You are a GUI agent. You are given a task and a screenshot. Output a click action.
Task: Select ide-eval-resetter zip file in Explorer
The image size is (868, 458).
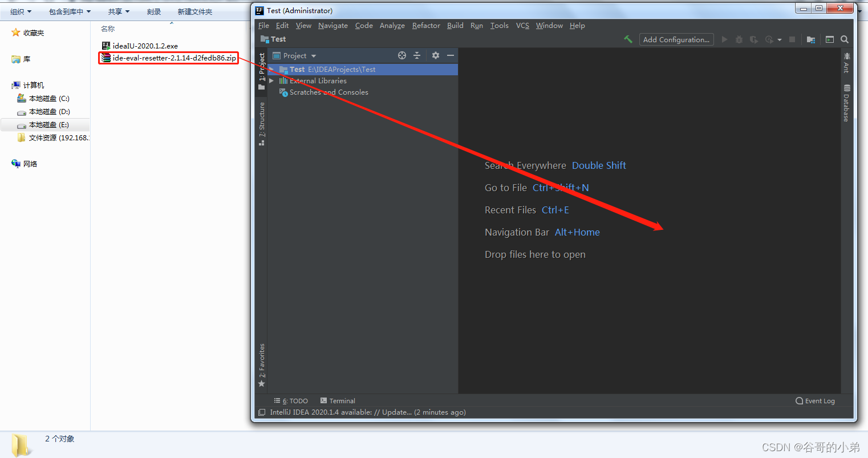(169, 58)
